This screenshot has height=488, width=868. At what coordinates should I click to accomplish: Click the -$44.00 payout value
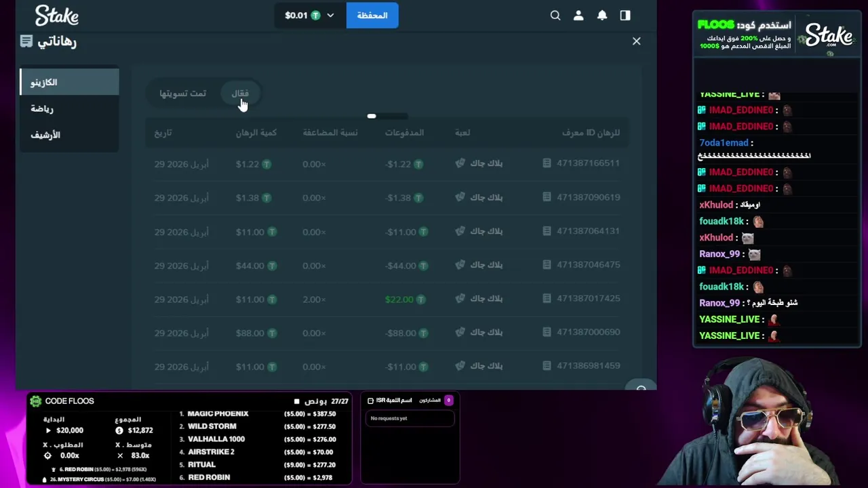(400, 266)
